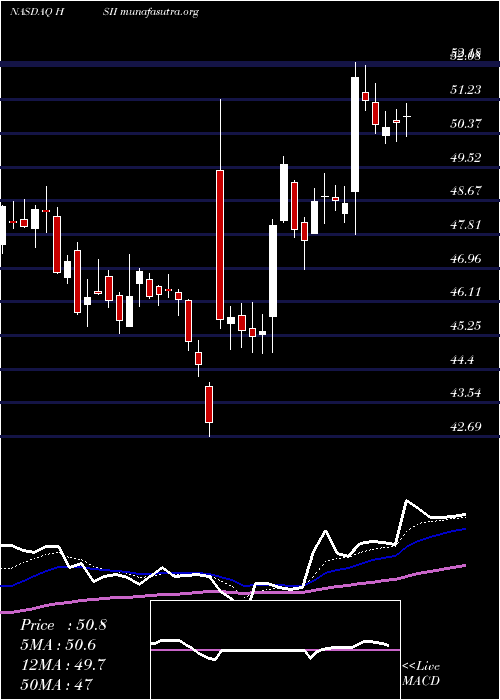
Task: Click the Price : 50.8 readout
Action: click(x=63, y=625)
